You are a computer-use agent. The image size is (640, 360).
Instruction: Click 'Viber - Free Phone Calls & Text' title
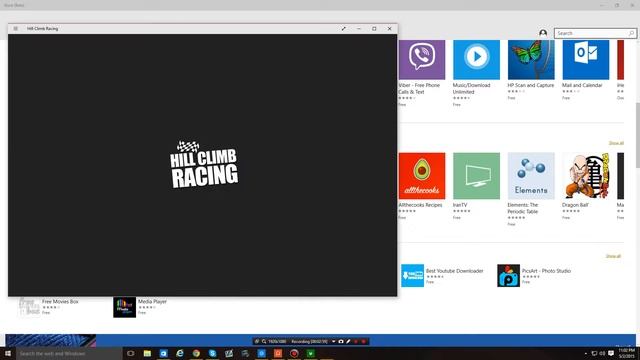[x=419, y=89]
